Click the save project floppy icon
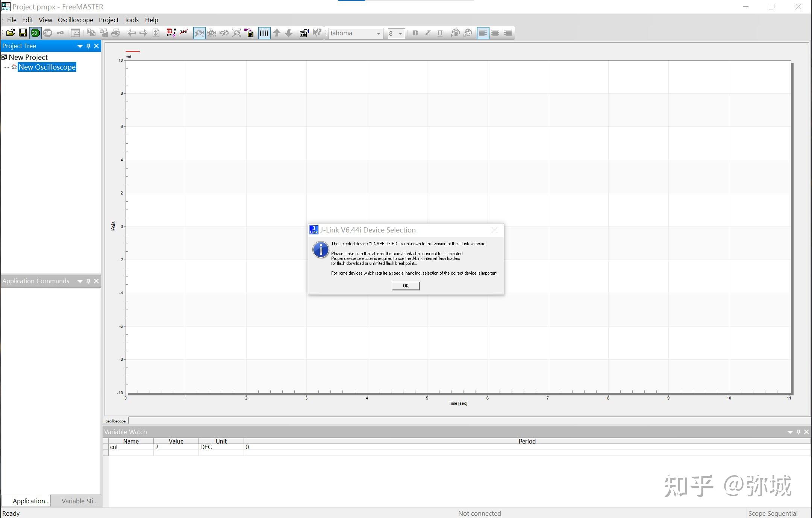This screenshot has height=518, width=812. point(23,33)
